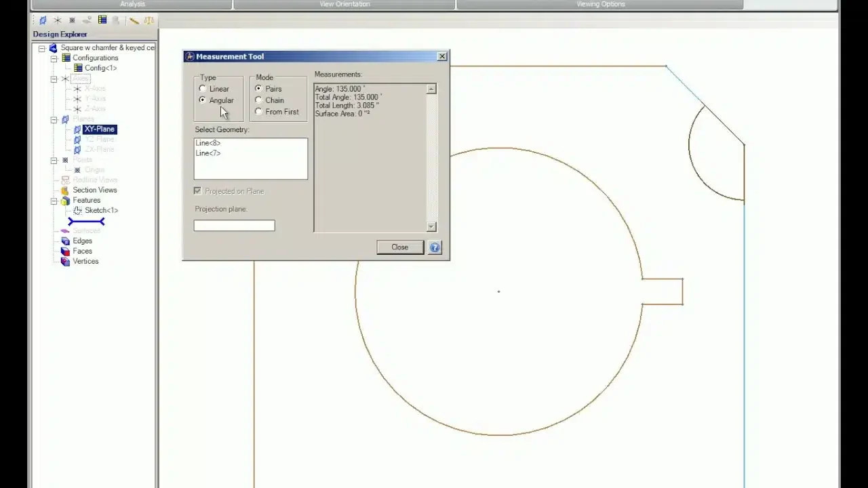Click the Edges cube icon

pos(65,241)
